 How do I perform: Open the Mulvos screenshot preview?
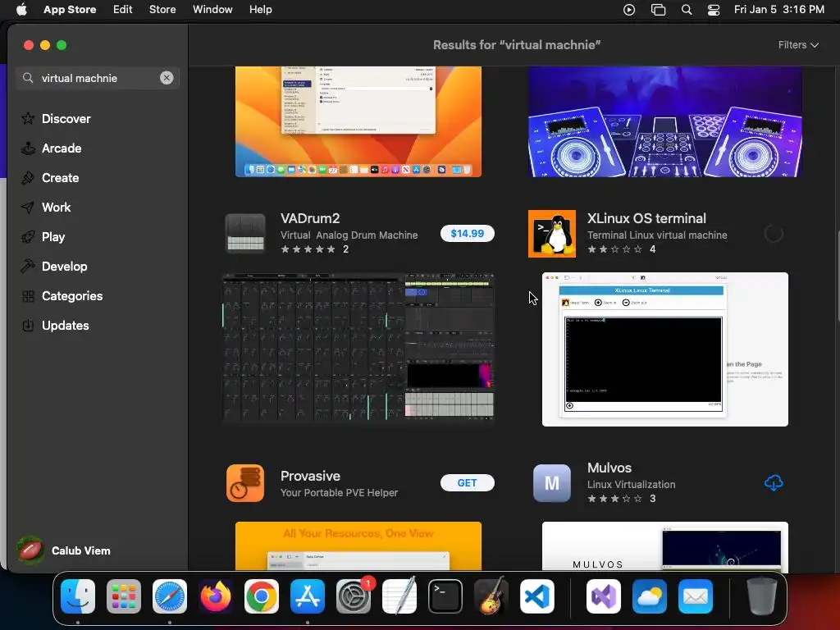click(x=664, y=546)
